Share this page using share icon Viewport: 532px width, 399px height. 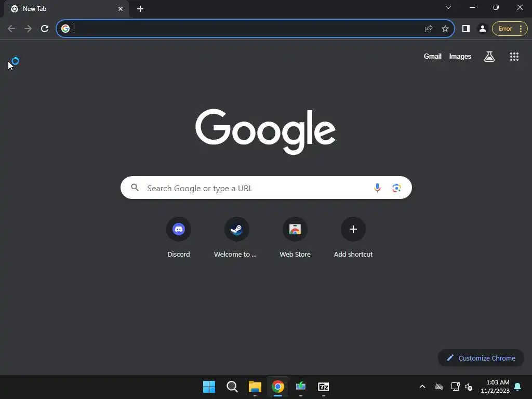[x=429, y=29]
